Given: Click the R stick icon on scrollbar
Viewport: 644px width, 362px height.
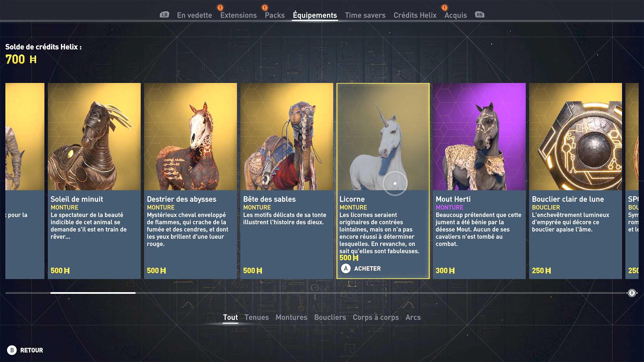Looking at the screenshot, I should click(x=632, y=293).
